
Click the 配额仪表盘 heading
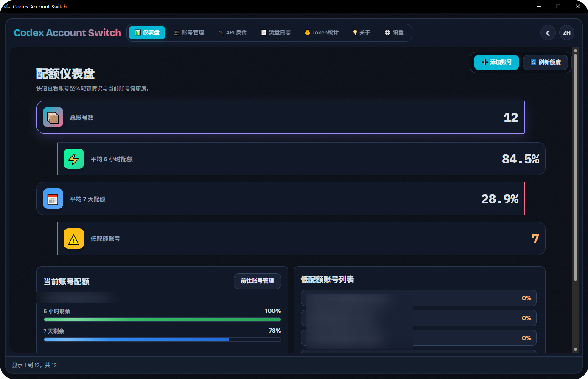pos(65,74)
